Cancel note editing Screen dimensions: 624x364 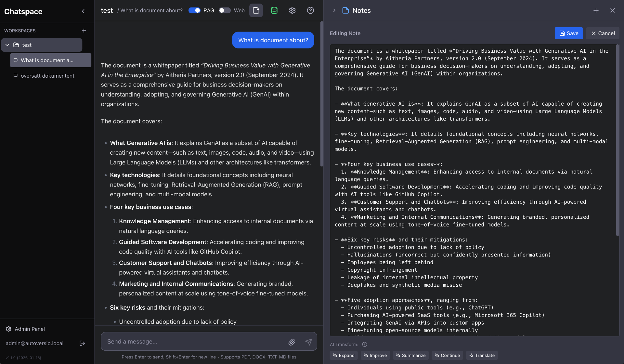pos(603,33)
